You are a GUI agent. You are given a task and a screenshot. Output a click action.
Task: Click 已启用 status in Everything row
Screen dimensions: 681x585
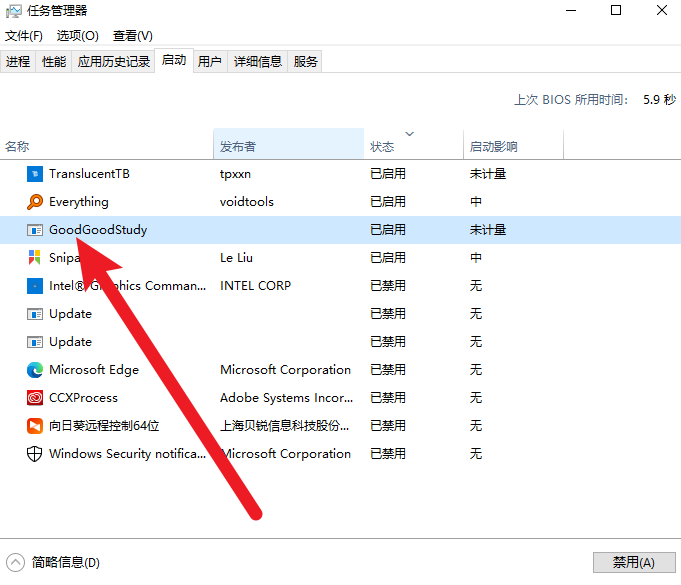pyautogui.click(x=388, y=202)
